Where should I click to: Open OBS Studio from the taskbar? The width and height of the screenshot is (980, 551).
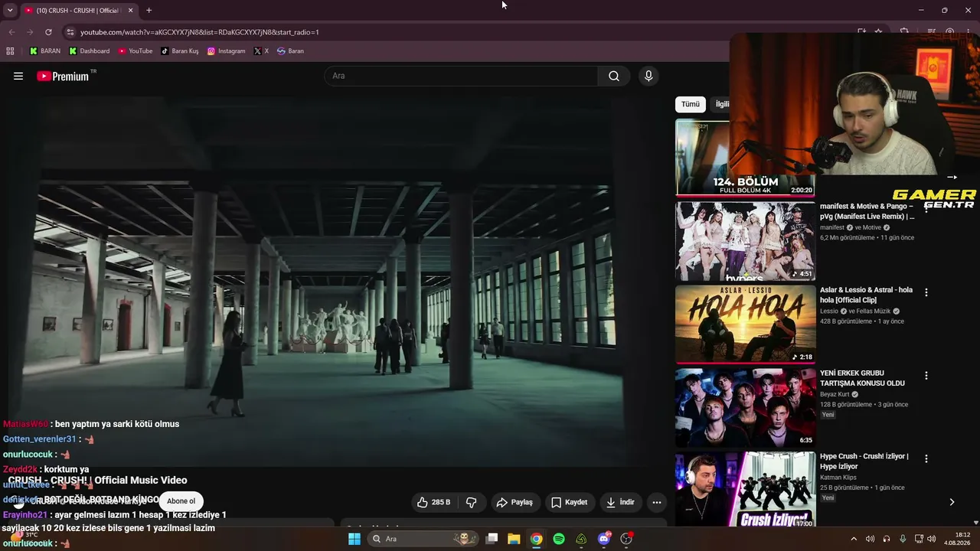click(x=626, y=539)
